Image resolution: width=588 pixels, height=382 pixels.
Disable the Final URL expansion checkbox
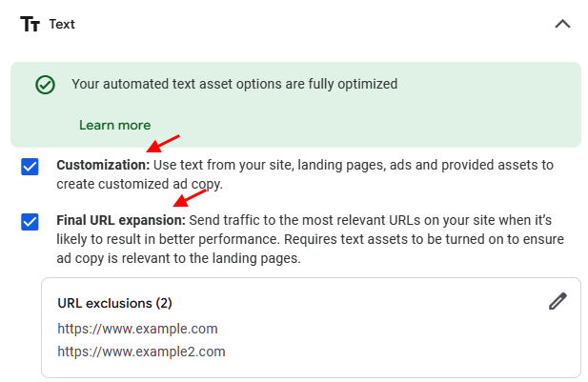coord(30,222)
